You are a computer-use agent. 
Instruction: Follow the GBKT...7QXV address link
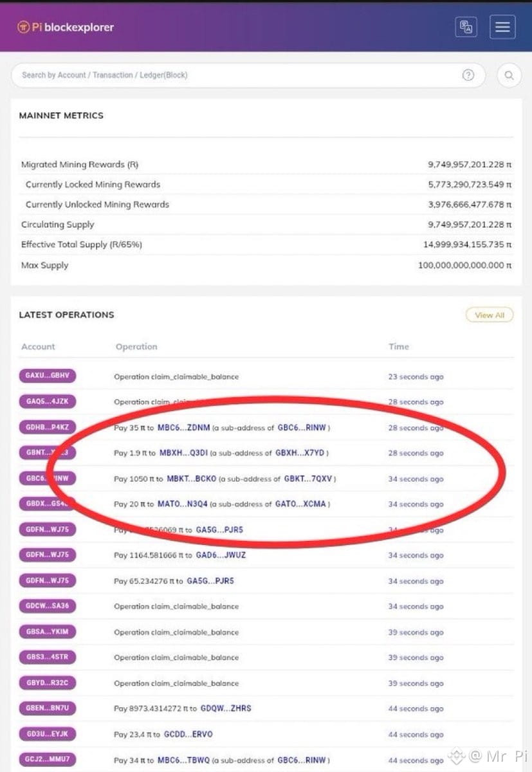pyautogui.click(x=307, y=479)
